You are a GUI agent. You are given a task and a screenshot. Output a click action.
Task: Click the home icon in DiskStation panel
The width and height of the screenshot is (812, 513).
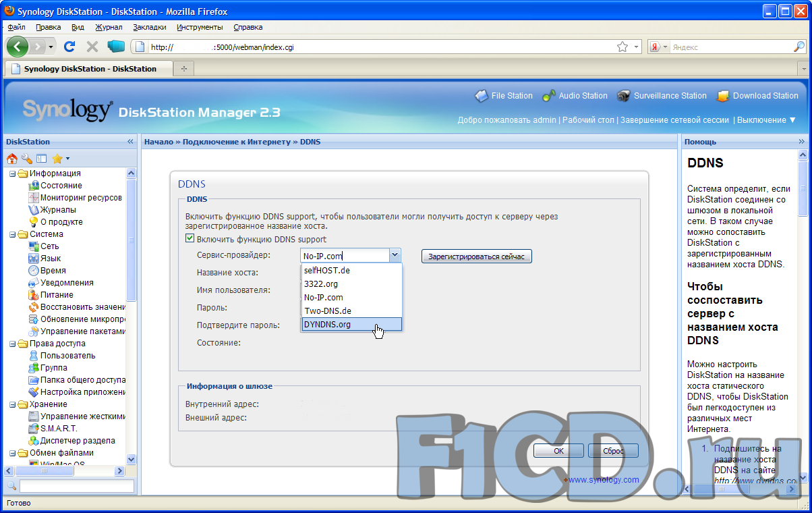tap(11, 159)
